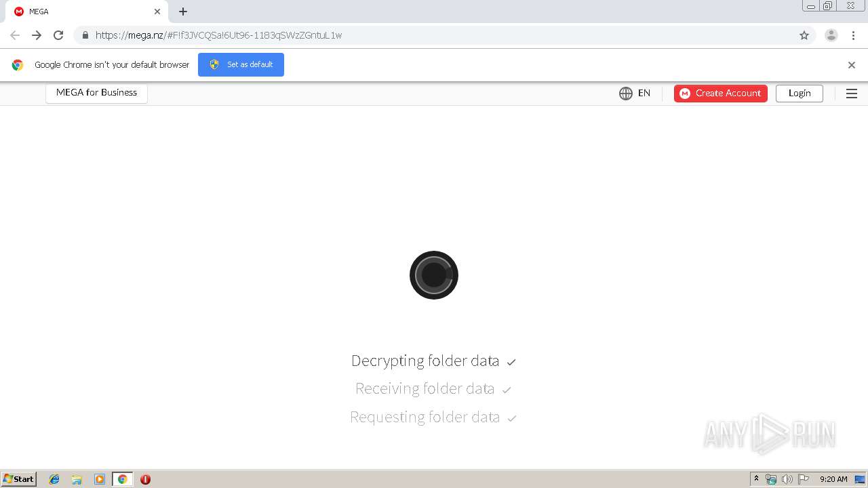Open the Windows Start menu

18,479
